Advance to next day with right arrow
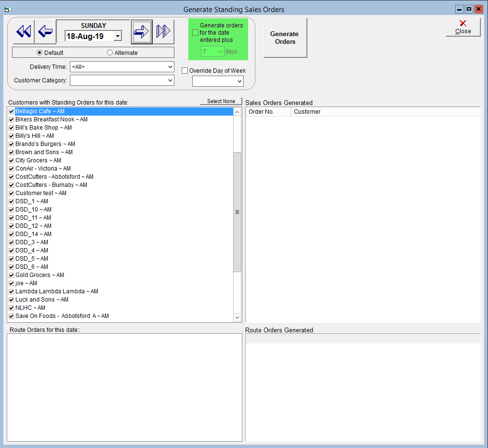The image size is (488, 448). (x=142, y=31)
